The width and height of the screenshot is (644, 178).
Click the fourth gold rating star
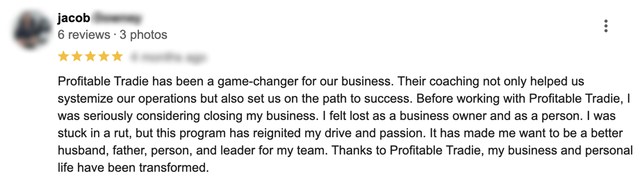pos(103,57)
